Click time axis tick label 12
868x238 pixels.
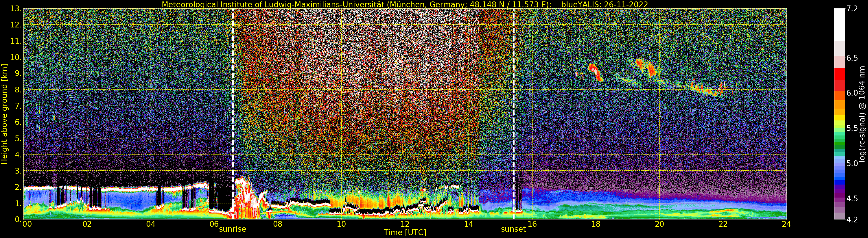405,224
